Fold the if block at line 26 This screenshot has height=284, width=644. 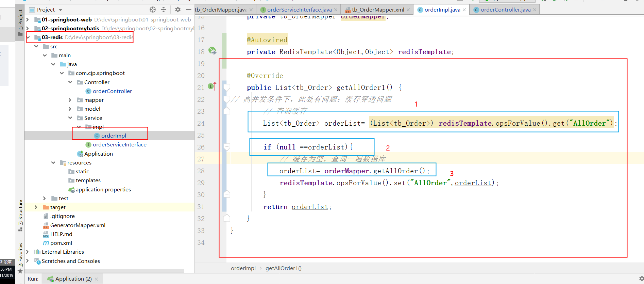pos(227,147)
